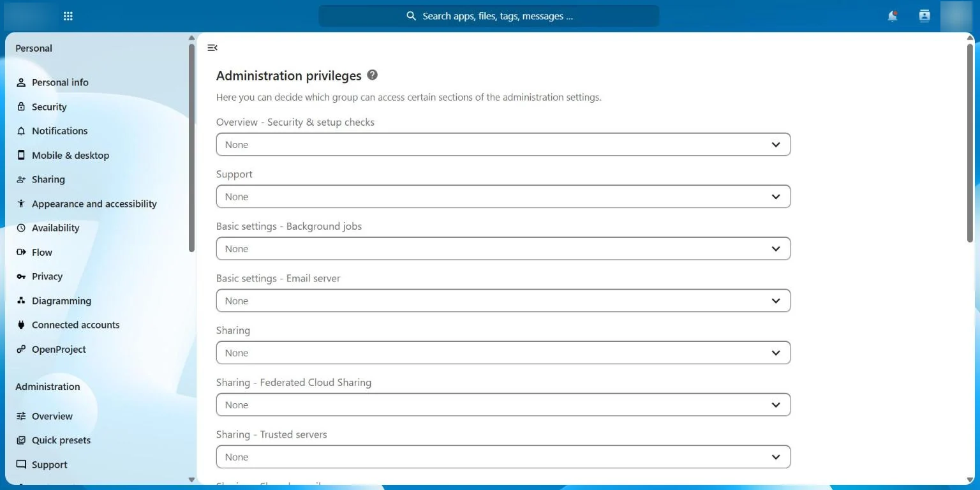Click the Mobile & desktop phone icon
This screenshot has height=490, width=980.
pos(21,155)
